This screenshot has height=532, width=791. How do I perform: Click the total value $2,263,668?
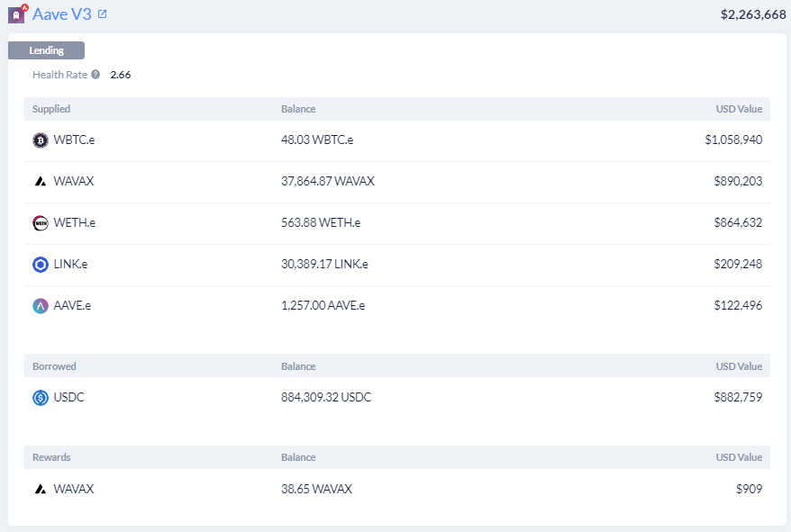(753, 14)
